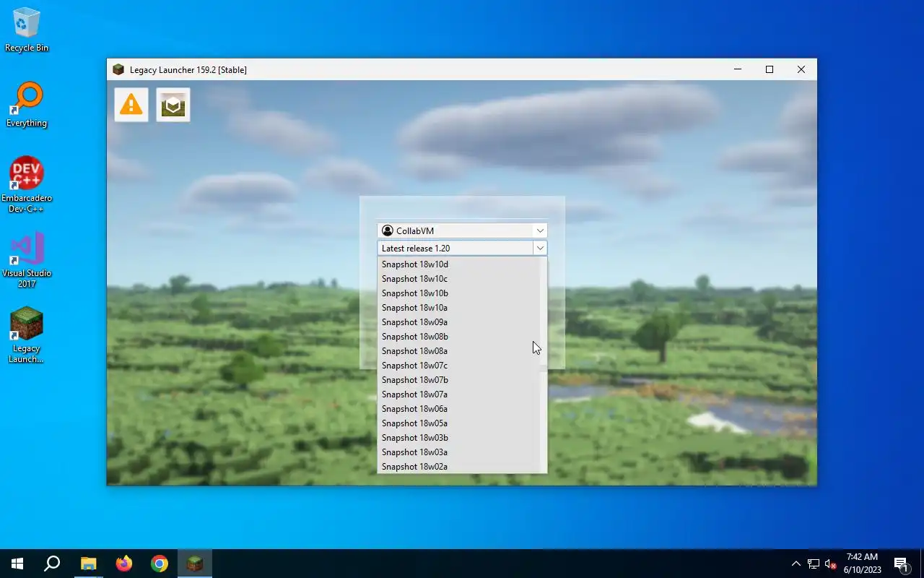Select the Embarcadero Dev-C++ desktop shortcut
This screenshot has height=578, width=924.
[x=27, y=185]
